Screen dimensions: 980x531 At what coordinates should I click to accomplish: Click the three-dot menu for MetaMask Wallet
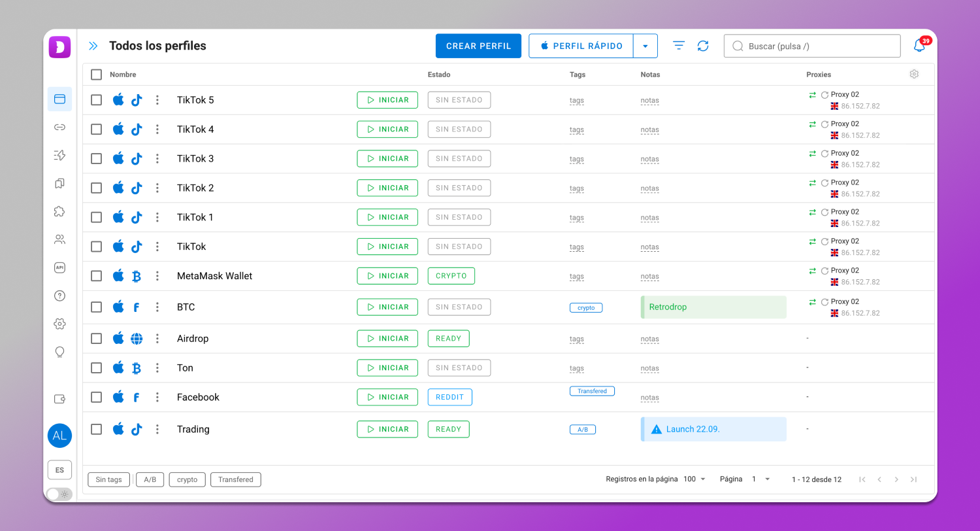[157, 276]
